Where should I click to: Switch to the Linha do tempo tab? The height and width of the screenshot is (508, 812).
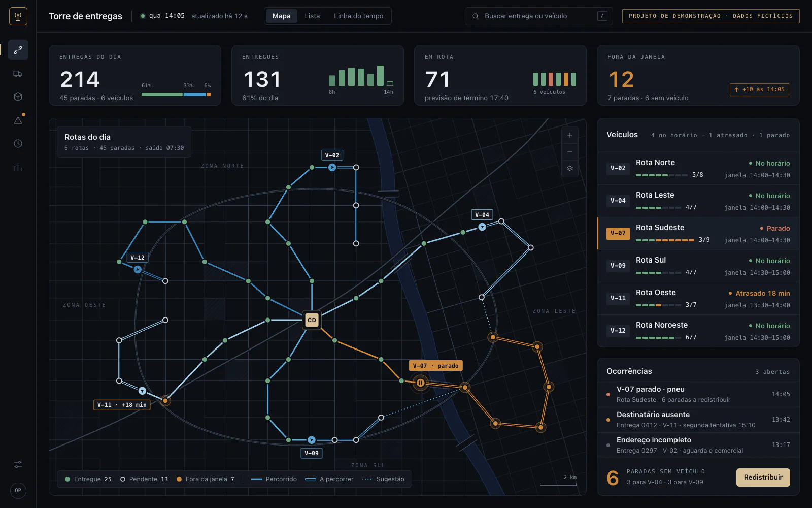coord(358,16)
